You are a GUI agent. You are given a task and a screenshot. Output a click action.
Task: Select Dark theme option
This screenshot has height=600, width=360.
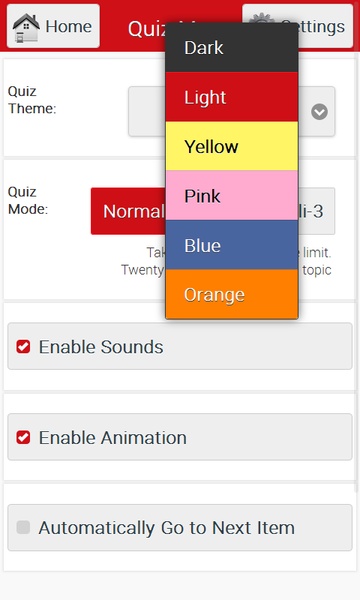click(231, 47)
